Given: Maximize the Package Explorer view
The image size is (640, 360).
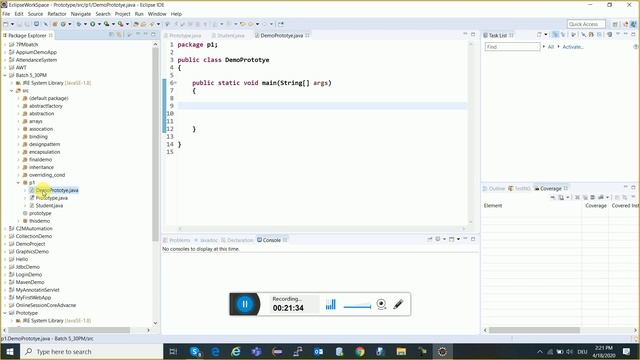Looking at the screenshot, I should tap(153, 35).
